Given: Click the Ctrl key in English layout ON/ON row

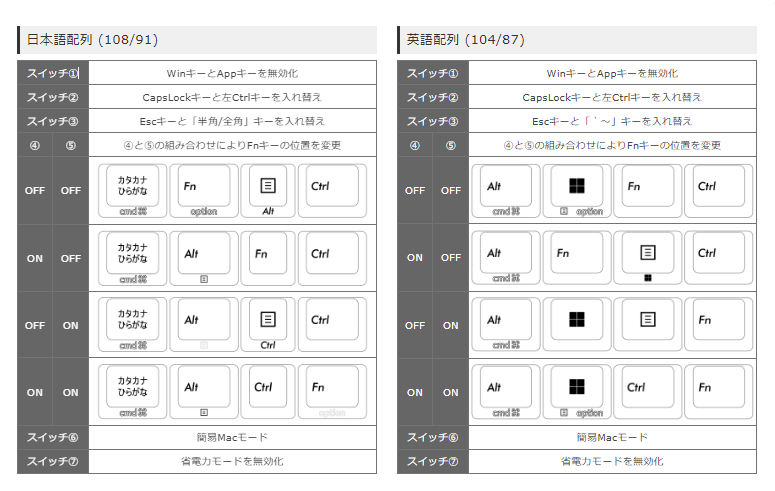Looking at the screenshot, I should (647, 392).
